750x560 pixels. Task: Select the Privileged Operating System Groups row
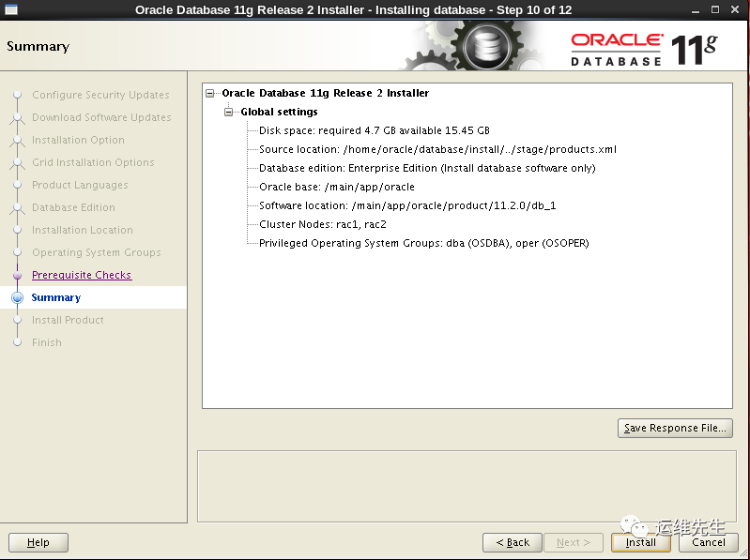pos(423,243)
